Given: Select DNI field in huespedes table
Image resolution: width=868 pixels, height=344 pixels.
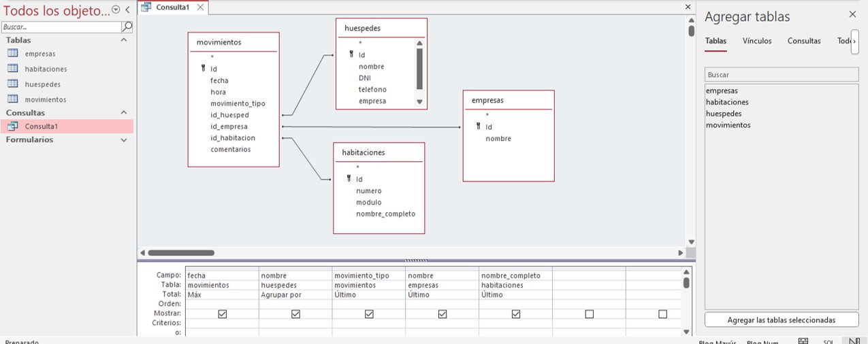Looking at the screenshot, I should coord(364,78).
